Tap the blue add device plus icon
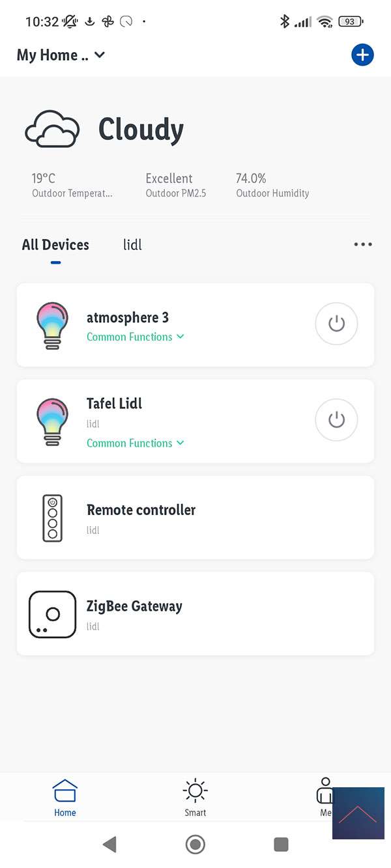The height and width of the screenshot is (868, 391). (362, 55)
